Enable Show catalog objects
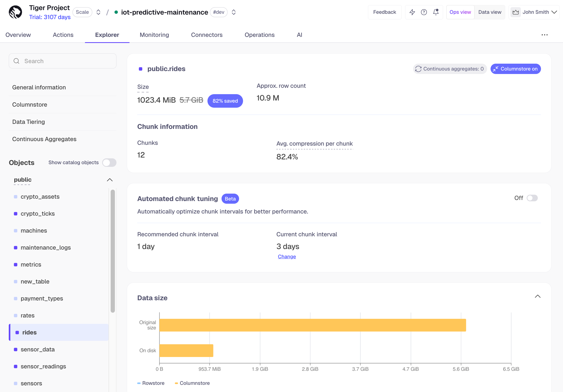Viewport: 563px width, 392px height. tap(109, 163)
